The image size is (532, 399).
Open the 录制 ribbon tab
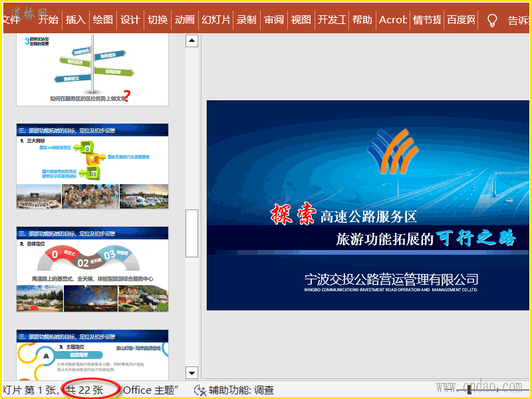point(247,20)
